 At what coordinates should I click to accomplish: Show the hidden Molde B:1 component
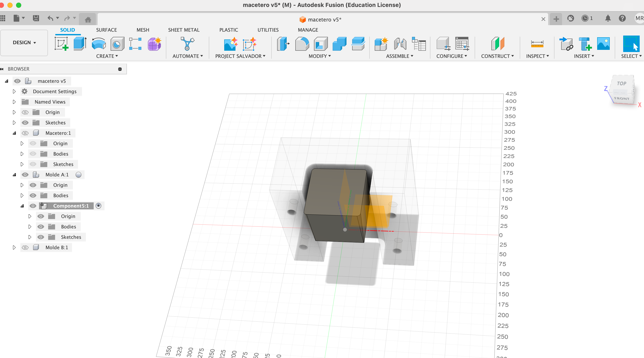pyautogui.click(x=25, y=247)
